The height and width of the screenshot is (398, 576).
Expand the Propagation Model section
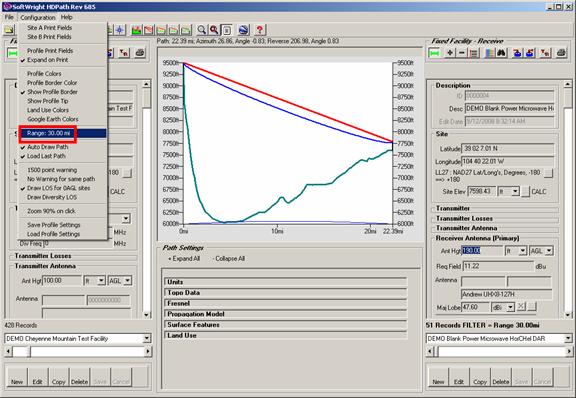click(x=285, y=314)
